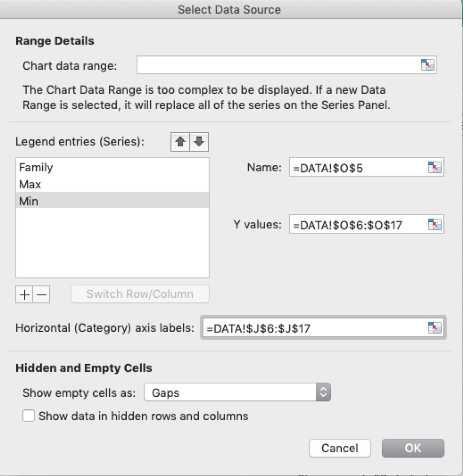Click the Horizontal axis labels range selector icon

tap(435, 327)
